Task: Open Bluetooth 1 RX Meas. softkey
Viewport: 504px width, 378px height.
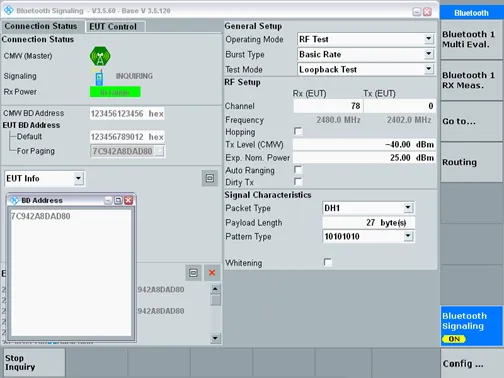Action: point(471,80)
